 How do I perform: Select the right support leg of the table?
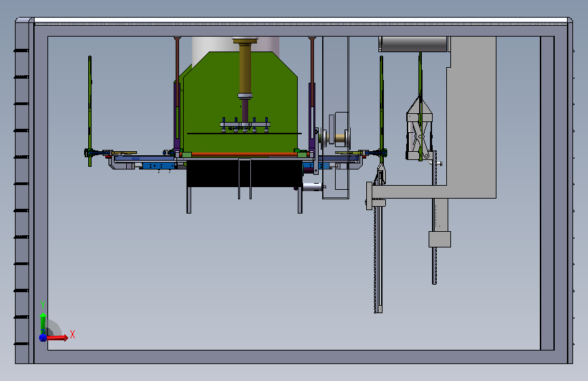click(300, 201)
